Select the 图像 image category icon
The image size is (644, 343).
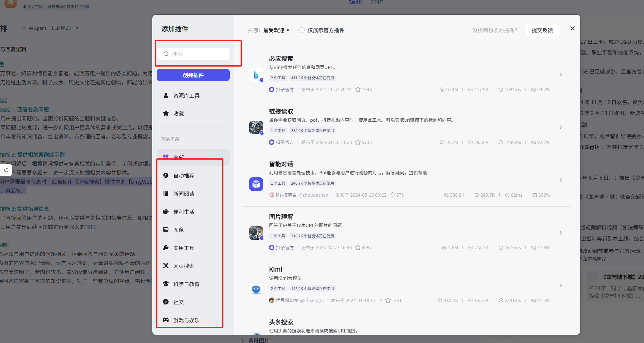pyautogui.click(x=166, y=230)
